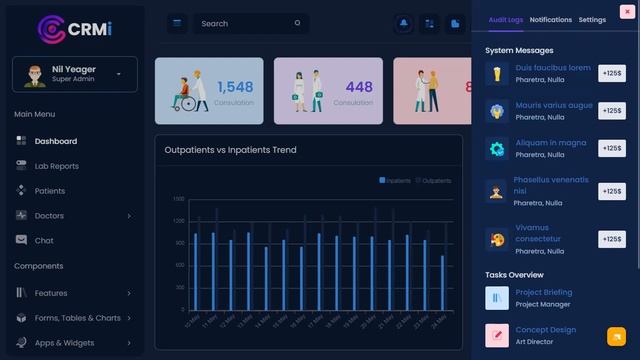The height and width of the screenshot is (360, 640).
Task: Switch to Audit Logs tab
Action: coord(506,20)
